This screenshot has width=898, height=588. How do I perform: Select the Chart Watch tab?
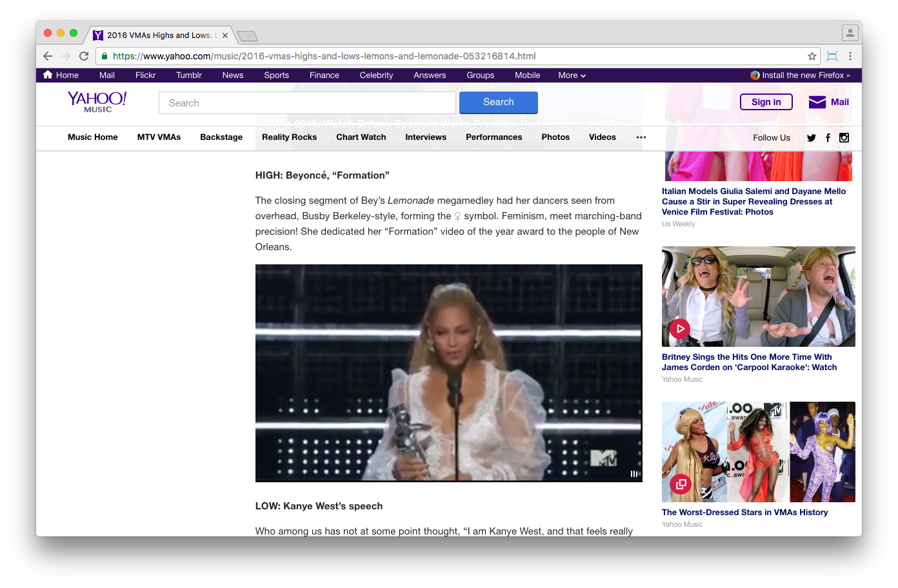(x=361, y=137)
